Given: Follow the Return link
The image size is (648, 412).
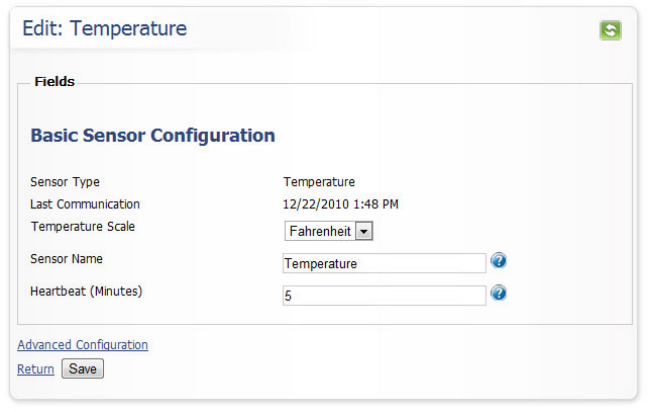Looking at the screenshot, I should [36, 369].
